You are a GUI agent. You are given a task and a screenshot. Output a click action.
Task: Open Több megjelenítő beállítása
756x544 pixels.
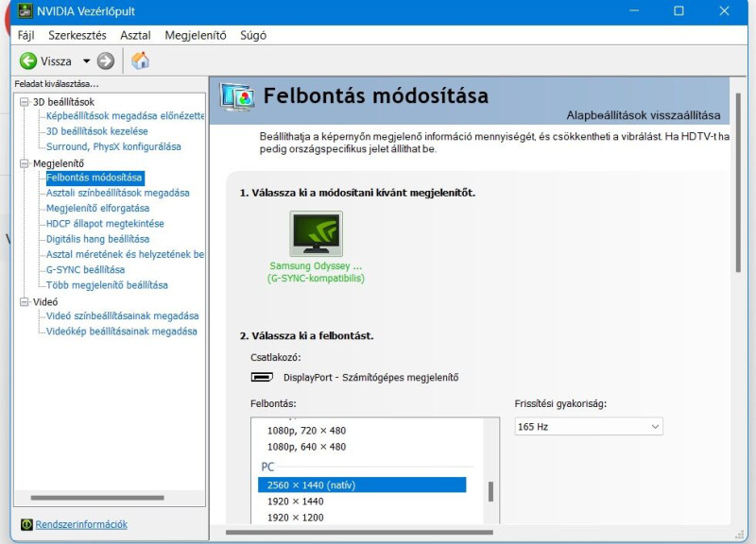pos(107,285)
